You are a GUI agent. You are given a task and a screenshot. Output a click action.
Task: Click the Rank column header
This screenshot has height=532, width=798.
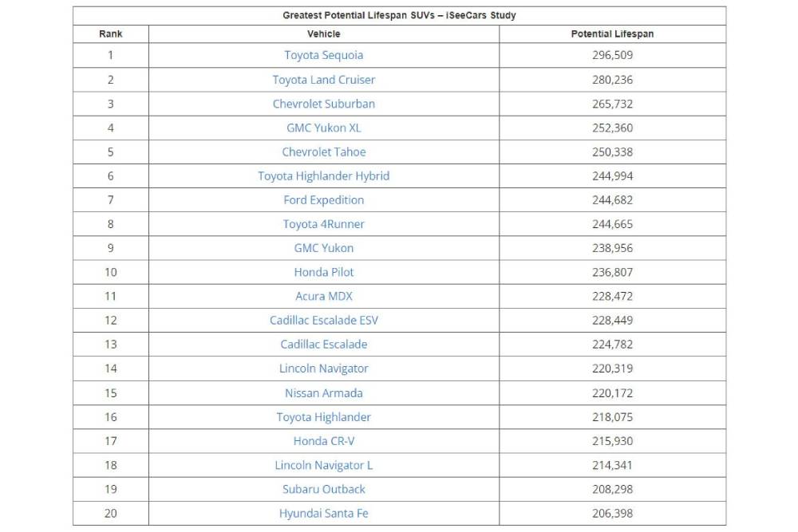(x=111, y=34)
